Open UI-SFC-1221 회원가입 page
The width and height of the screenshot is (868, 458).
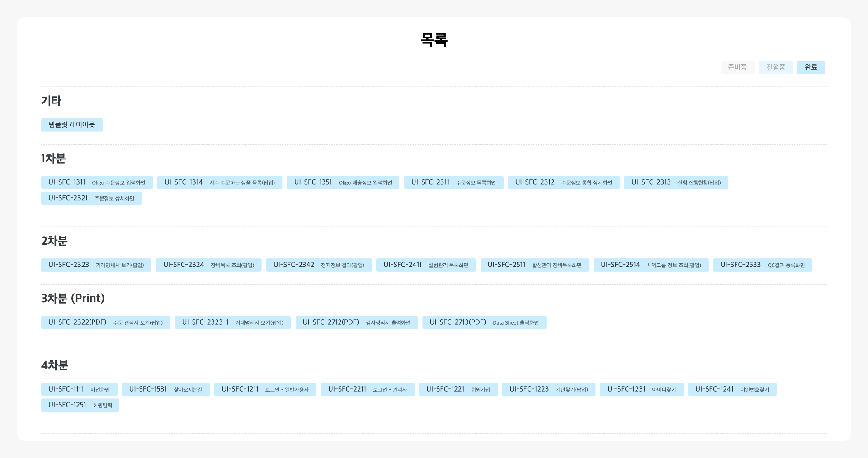pyautogui.click(x=458, y=389)
